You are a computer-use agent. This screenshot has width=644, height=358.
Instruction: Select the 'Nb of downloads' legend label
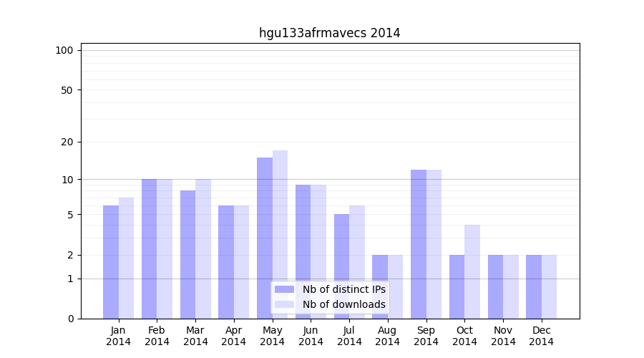pyautogui.click(x=343, y=304)
